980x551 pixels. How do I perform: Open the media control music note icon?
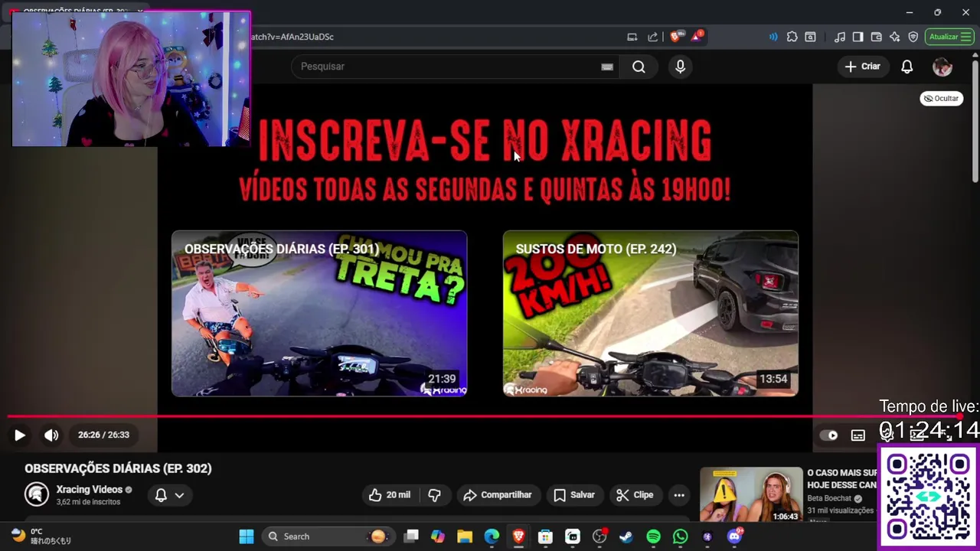(840, 37)
